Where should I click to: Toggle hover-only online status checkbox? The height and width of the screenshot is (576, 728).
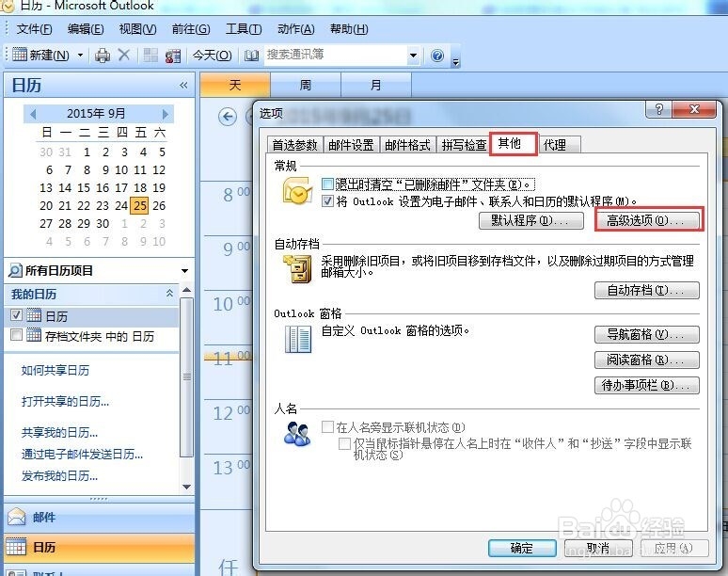[344, 443]
